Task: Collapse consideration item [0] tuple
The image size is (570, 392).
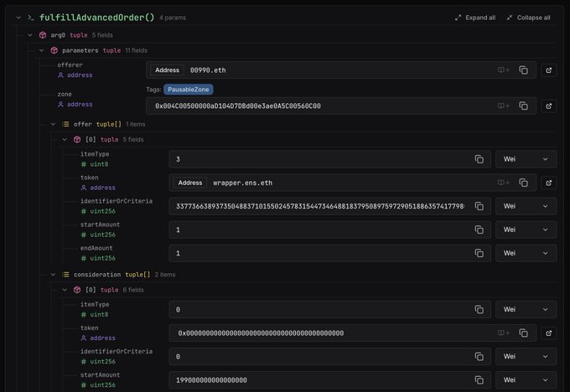Action: (x=65, y=290)
